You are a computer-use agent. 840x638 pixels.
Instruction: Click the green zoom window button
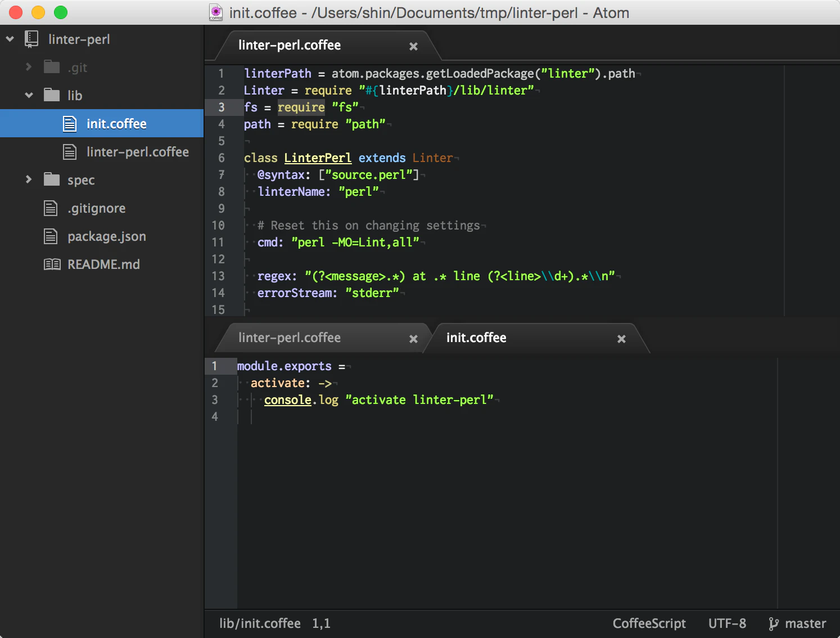[x=61, y=12]
